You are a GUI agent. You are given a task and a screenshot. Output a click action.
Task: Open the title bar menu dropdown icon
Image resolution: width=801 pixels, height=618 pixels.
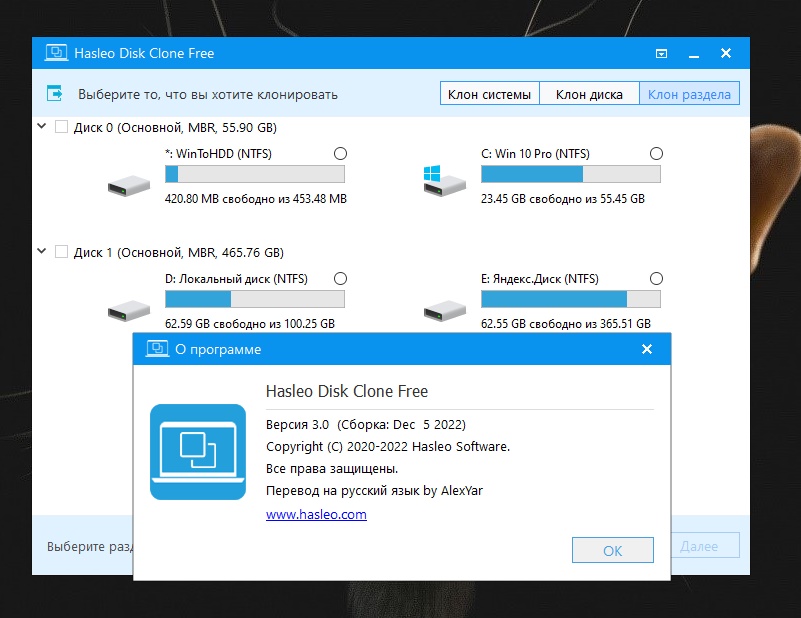[x=662, y=53]
